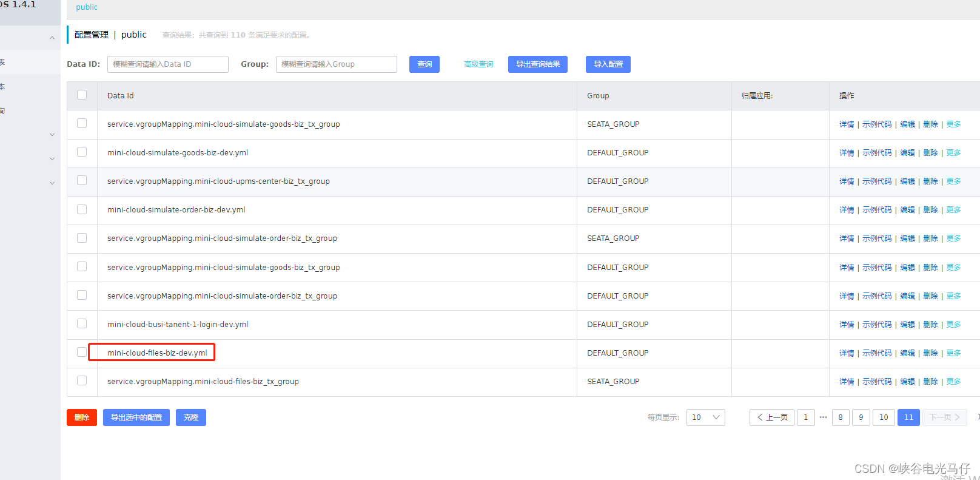This screenshot has height=480, width=980.
Task: Click service.vgroupMapping.mini-cloud-files-biz_tx_group text
Action: [x=203, y=382]
